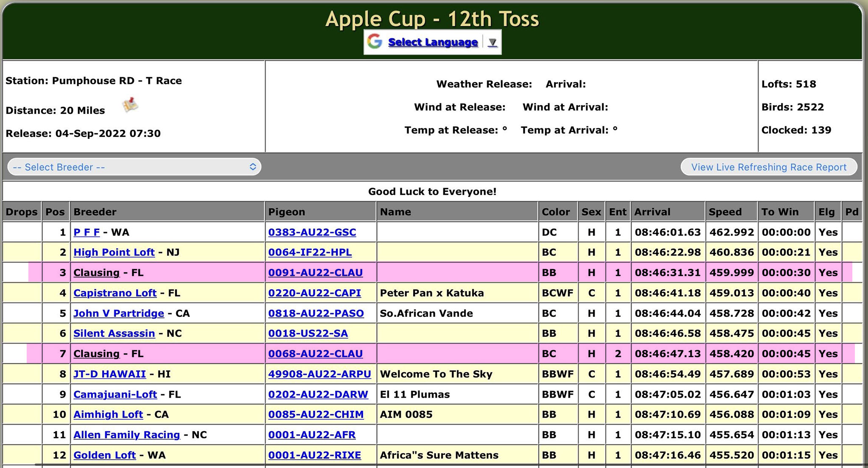Open pigeon 0383-AU22-GSC details
Screen dimensions: 868x468
[312, 232]
